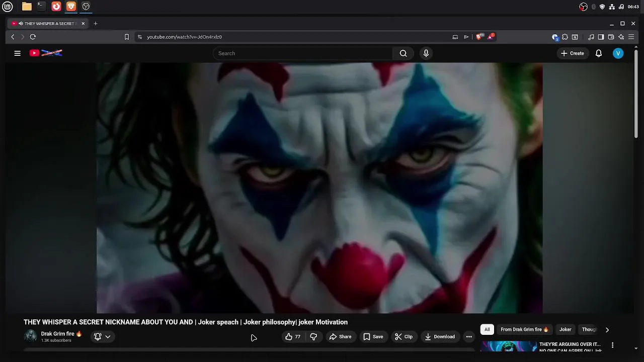The width and height of the screenshot is (644, 362).
Task: Open the Linux Mint start menu
Action: [8, 7]
